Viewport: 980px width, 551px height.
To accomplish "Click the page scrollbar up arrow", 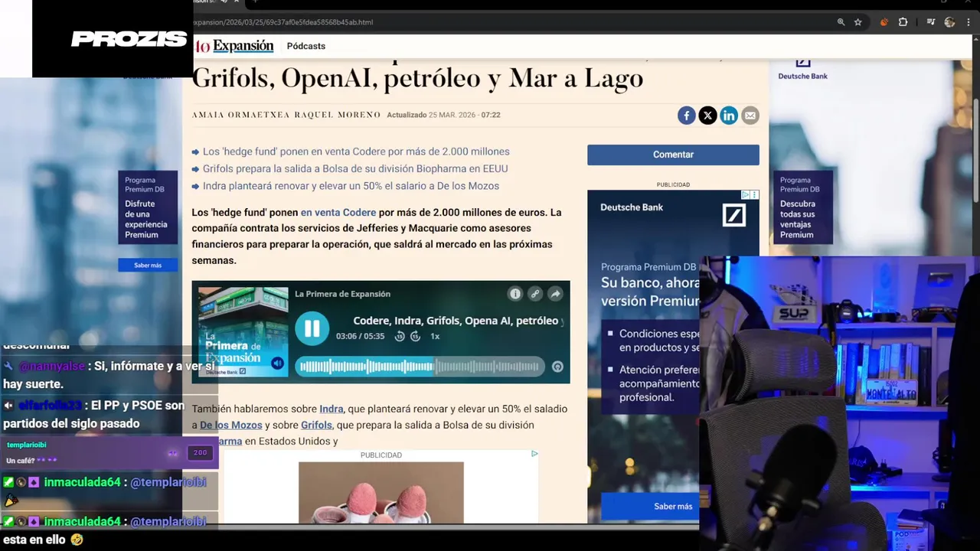I will click(975, 38).
